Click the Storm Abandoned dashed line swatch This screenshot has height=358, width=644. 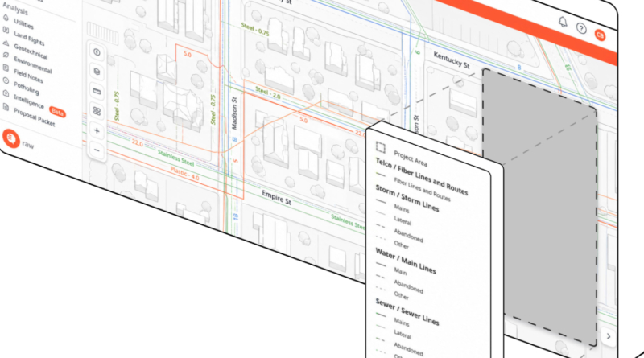tap(381, 225)
